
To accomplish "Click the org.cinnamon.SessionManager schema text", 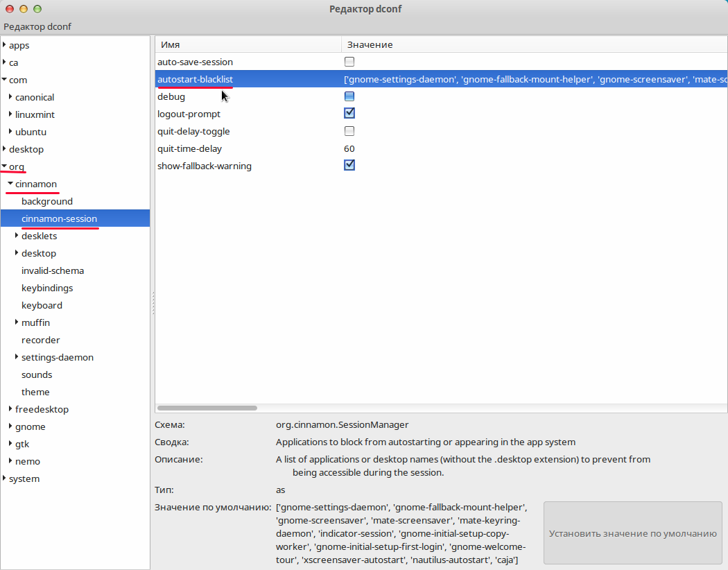I will tap(343, 424).
